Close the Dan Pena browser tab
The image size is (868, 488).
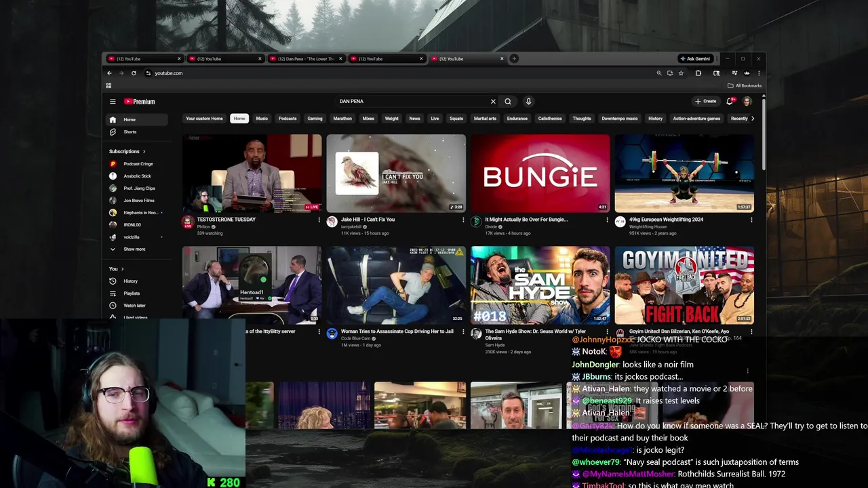tap(340, 59)
